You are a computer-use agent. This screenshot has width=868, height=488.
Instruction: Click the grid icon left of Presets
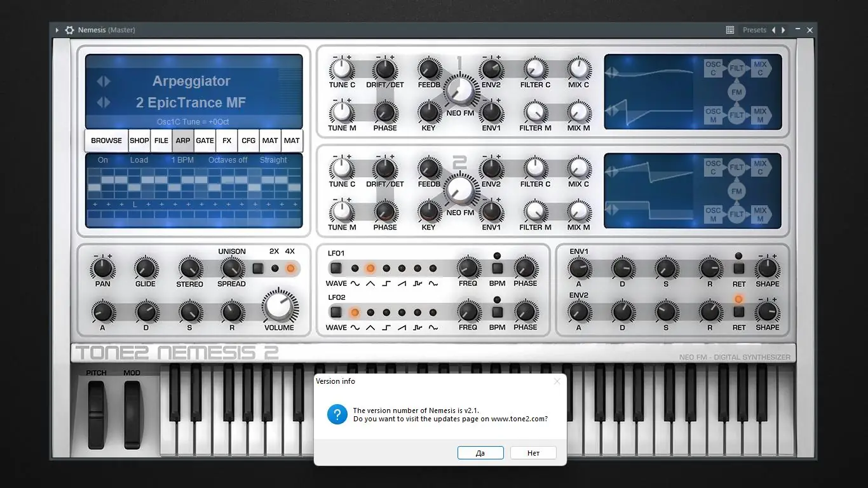(x=730, y=30)
